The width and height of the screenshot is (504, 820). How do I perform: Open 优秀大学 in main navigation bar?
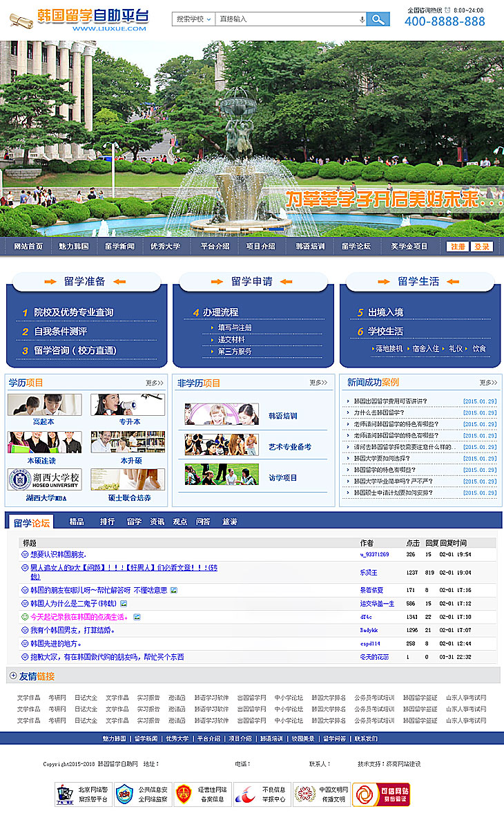166,247
